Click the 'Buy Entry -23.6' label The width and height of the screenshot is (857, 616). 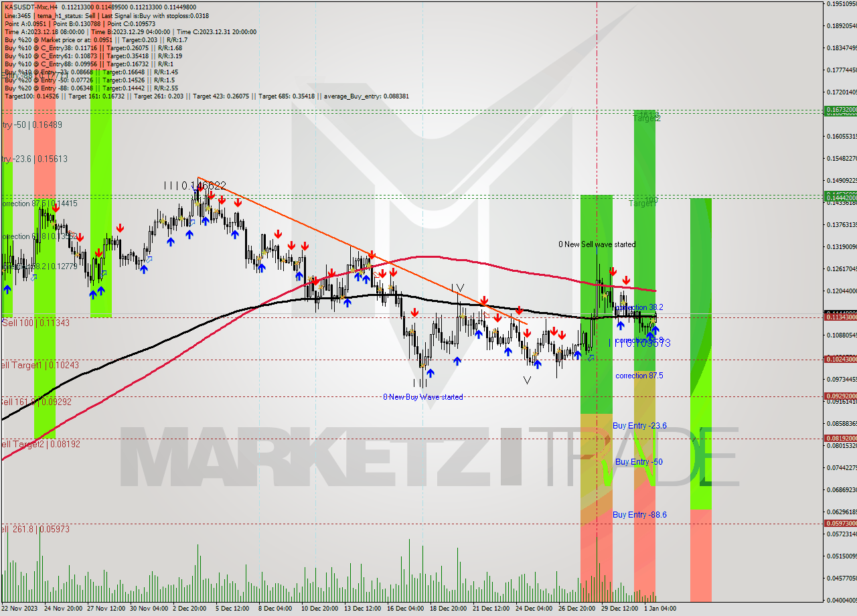coord(639,425)
